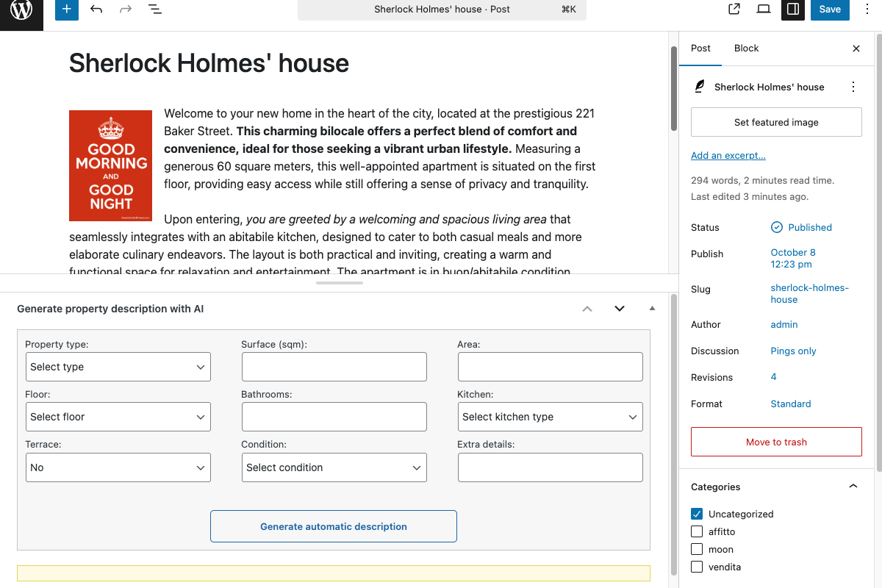The image size is (882, 588).
Task: Open the document overview list
Action: (x=154, y=10)
